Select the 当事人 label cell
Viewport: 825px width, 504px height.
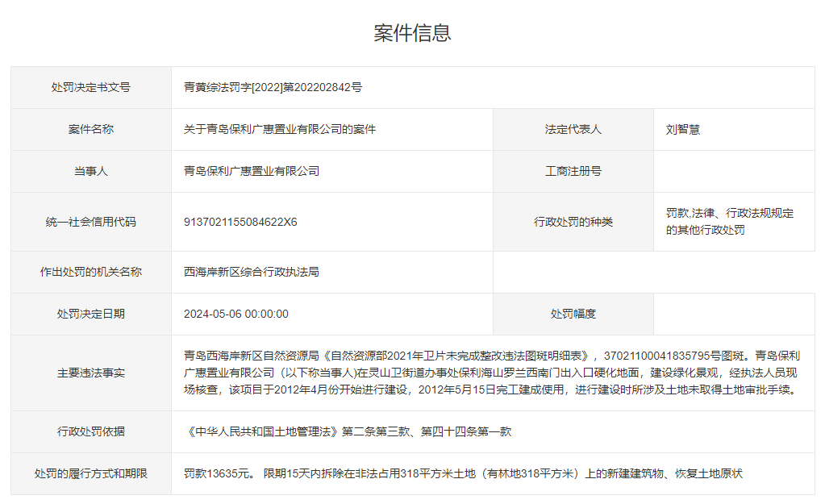click(91, 171)
